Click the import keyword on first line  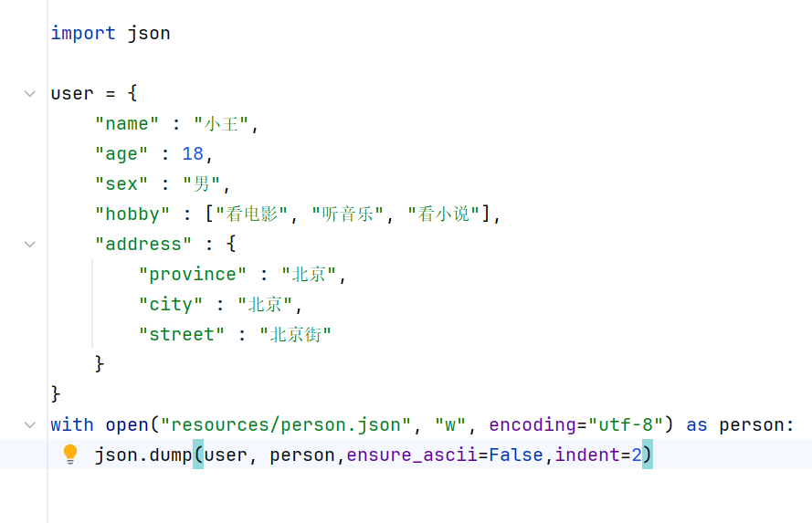pos(83,33)
